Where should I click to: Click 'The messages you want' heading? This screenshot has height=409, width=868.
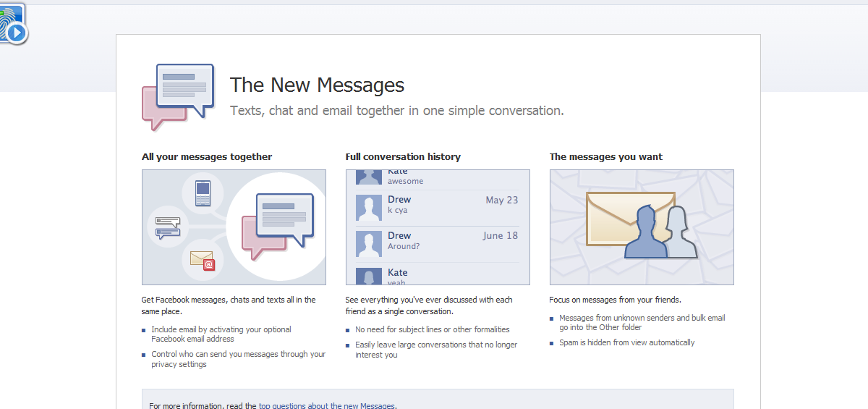coord(606,156)
